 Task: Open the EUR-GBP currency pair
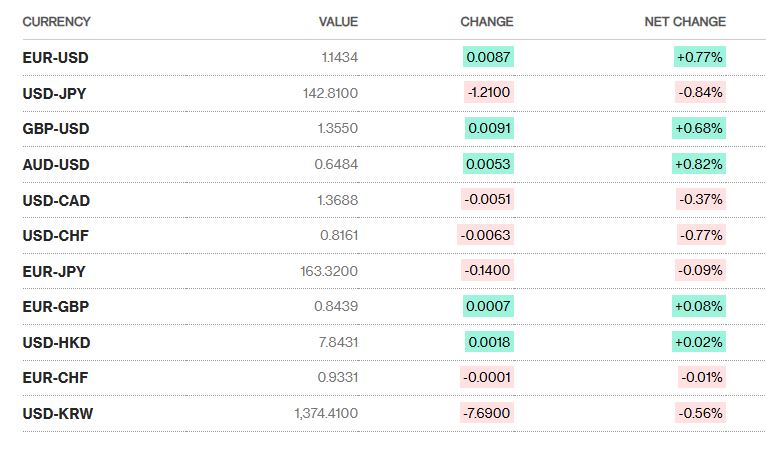point(55,307)
